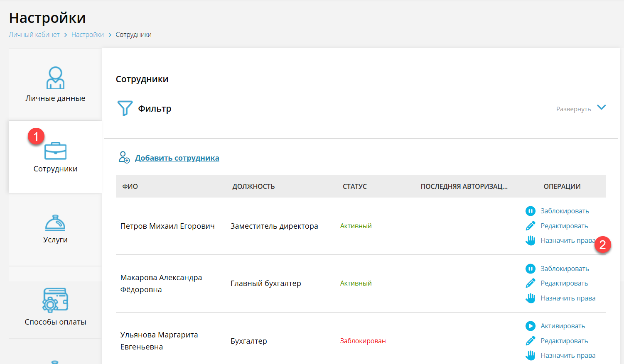Assign rights to Макарова via Назначить права
This screenshot has width=624, height=364.
coord(568,298)
